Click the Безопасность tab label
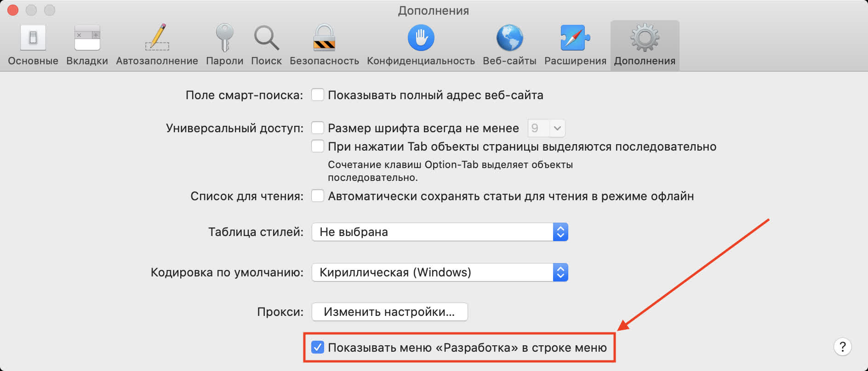The width and height of the screenshot is (868, 371). pos(324,61)
